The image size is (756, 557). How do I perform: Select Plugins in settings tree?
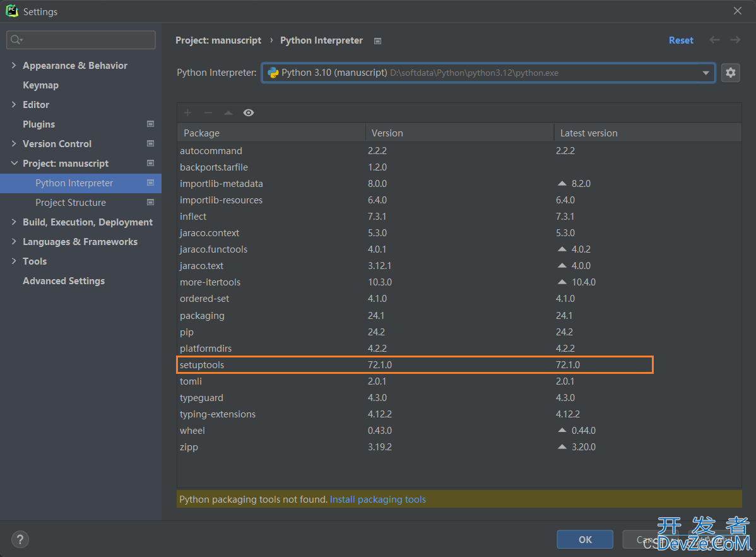point(38,124)
